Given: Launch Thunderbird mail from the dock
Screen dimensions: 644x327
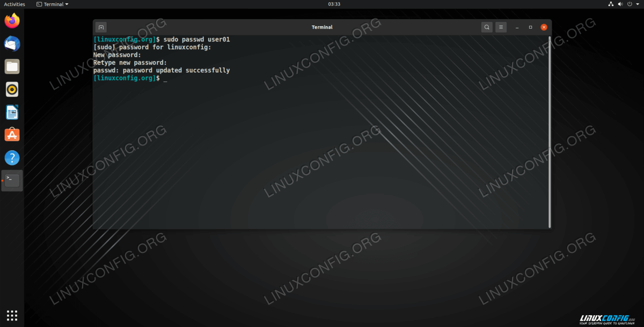Looking at the screenshot, I should point(12,43).
